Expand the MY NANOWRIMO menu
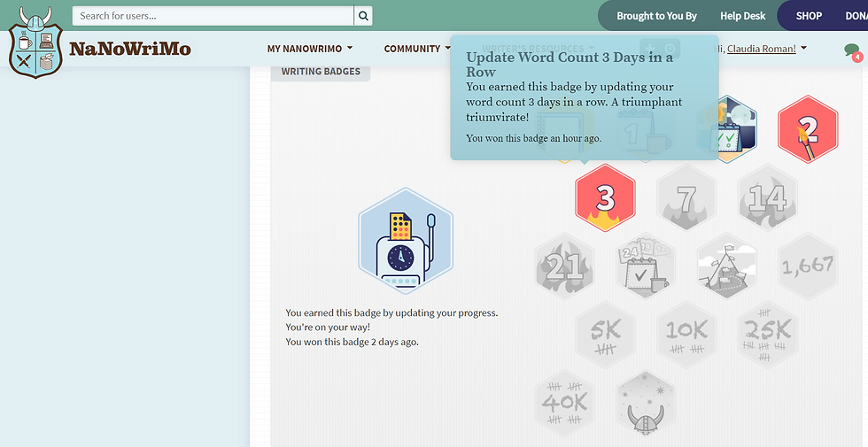Image resolution: width=868 pixels, height=447 pixels. (310, 49)
